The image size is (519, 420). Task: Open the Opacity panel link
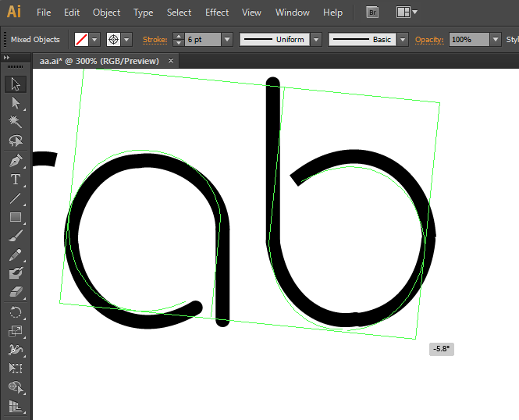pos(429,40)
